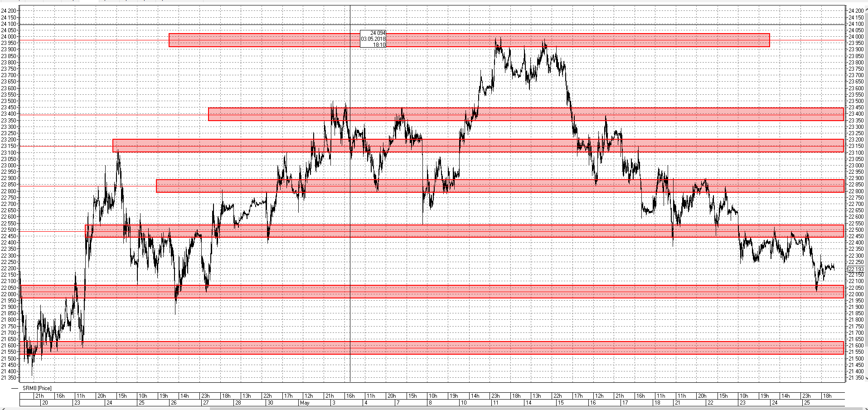This screenshot has width=868, height=410.
Task: Select the red zone around 23 150
Action: tap(478, 146)
